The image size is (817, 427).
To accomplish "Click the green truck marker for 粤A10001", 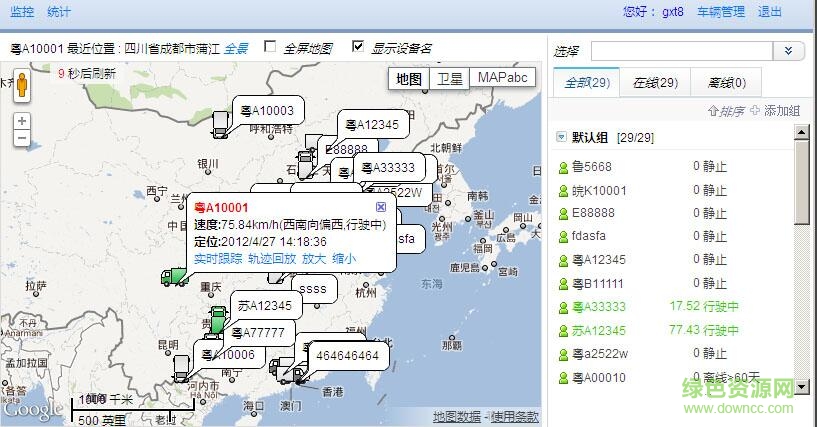I will coord(174,276).
